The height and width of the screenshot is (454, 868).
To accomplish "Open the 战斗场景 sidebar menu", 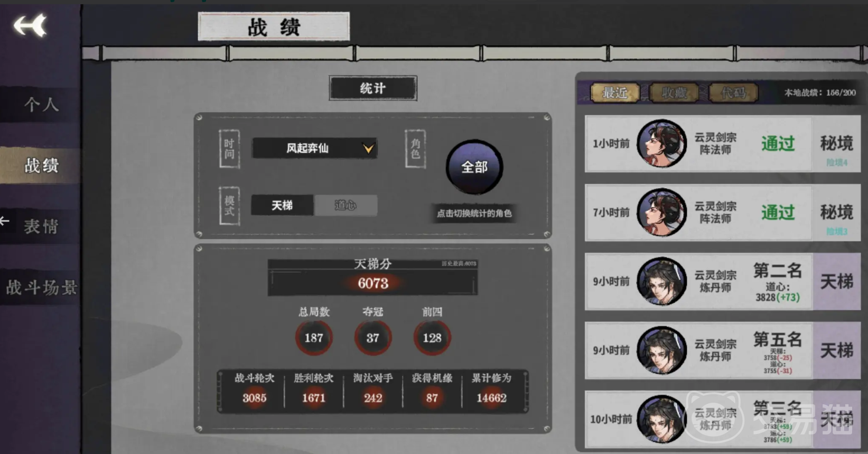I will pyautogui.click(x=41, y=288).
